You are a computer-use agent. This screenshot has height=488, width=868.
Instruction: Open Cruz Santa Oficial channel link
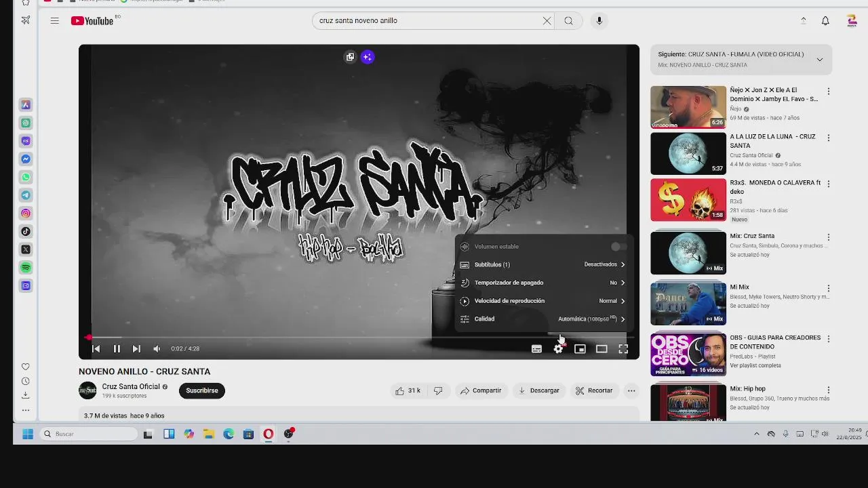pyautogui.click(x=131, y=386)
